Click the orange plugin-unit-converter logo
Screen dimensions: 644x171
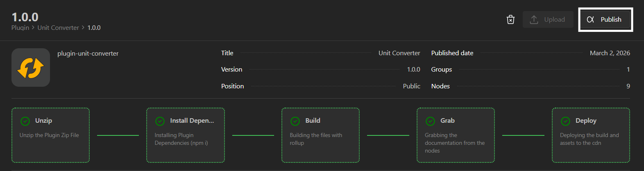[x=31, y=67]
